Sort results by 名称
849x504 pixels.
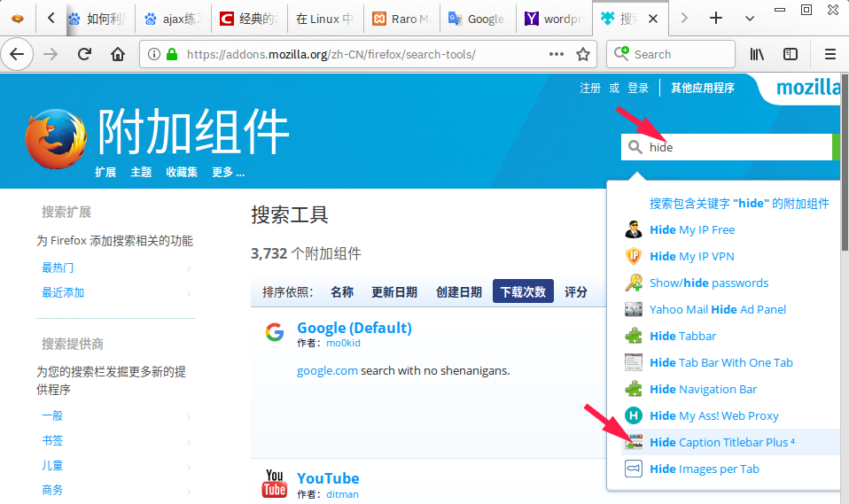(342, 291)
